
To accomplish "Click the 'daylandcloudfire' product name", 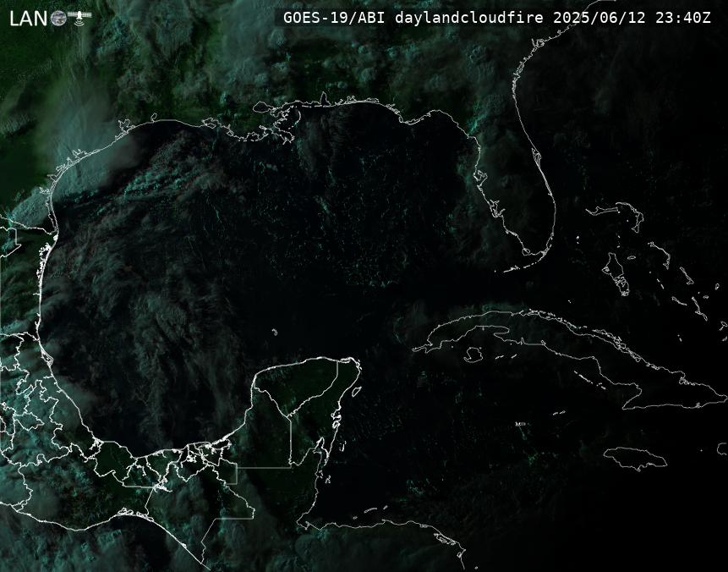I will tap(469, 18).
